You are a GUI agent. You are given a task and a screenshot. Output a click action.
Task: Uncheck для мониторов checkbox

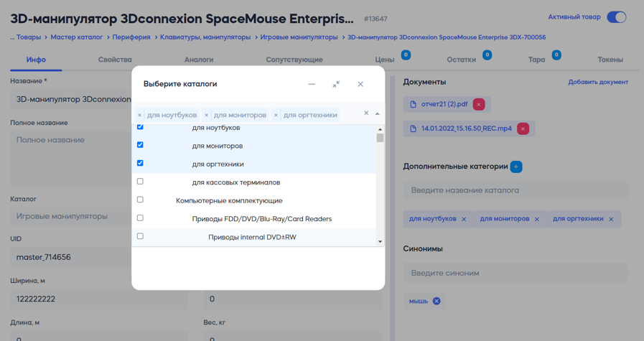[140, 144]
